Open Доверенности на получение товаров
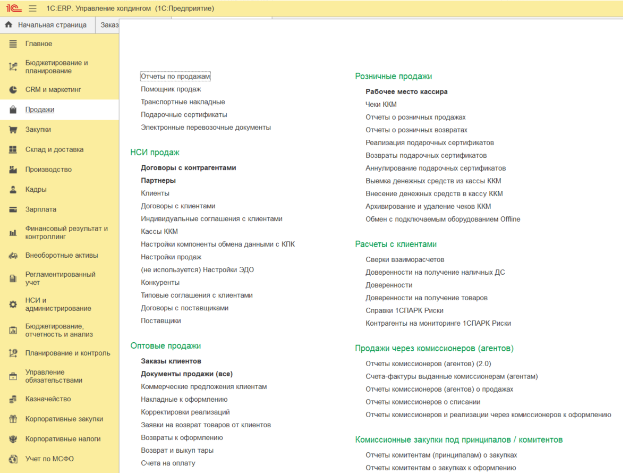Screen dimensions: 624x473 pyautogui.click(x=426, y=298)
